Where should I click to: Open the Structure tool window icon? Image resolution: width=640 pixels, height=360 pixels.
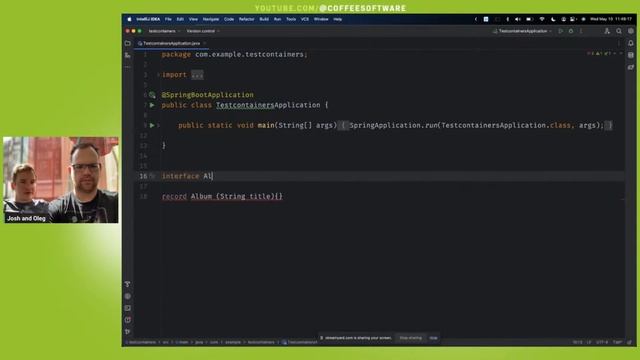coord(128,55)
